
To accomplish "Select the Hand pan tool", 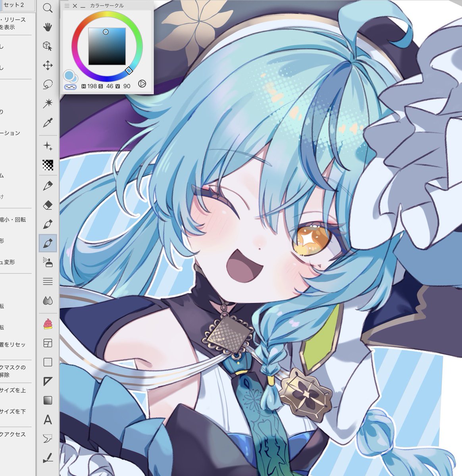I will click(48, 27).
